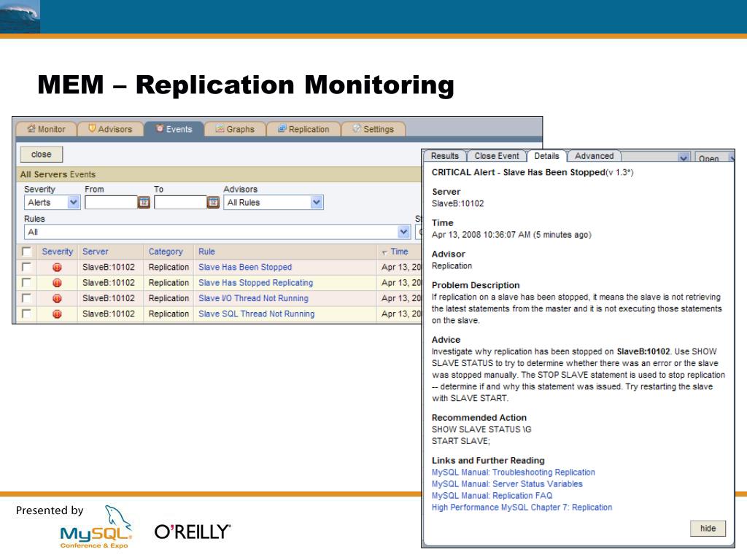Click the SlaveB:10102 cell in first row
This screenshot has height=560, width=747.
click(109, 267)
